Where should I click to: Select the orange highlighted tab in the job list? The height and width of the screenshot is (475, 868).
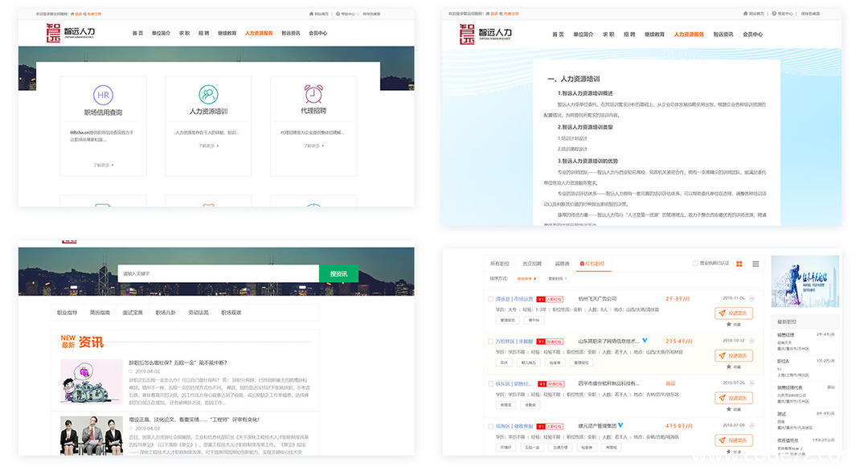coord(592,264)
